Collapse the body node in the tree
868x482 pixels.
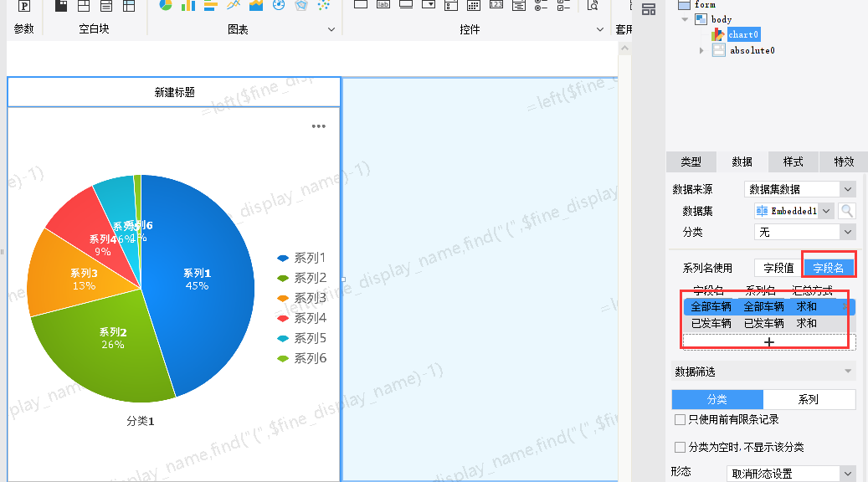pyautogui.click(x=685, y=19)
